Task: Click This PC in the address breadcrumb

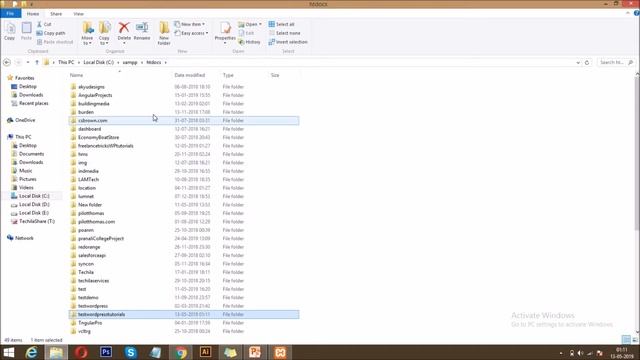Action: pos(66,62)
